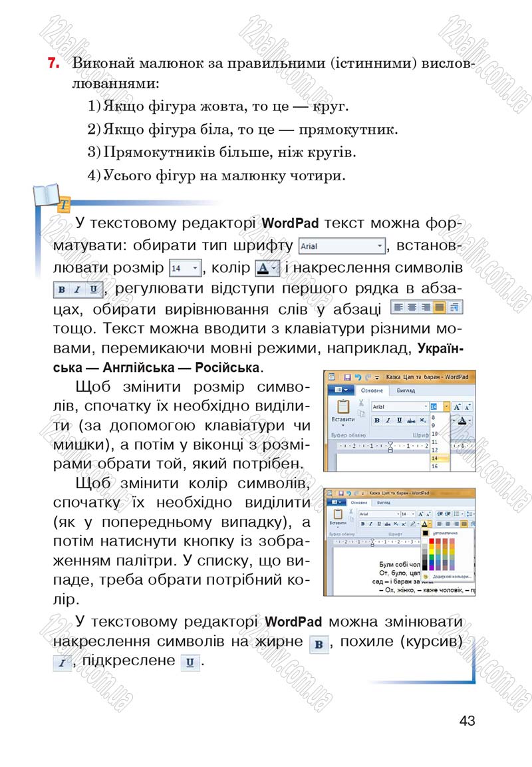Click highlighted justify icon in inline alignment group

point(440,307)
